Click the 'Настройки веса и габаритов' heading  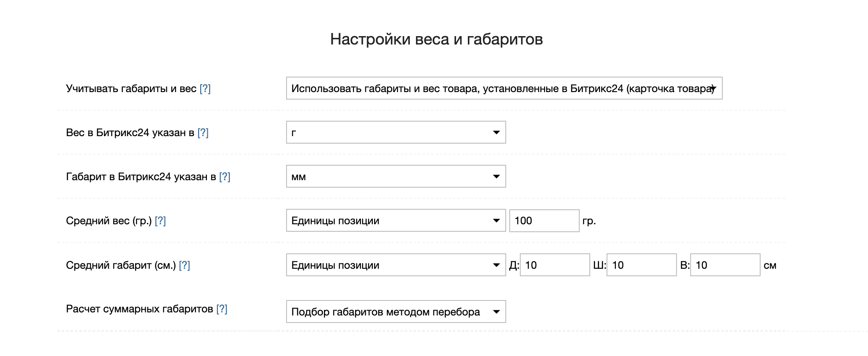click(436, 39)
